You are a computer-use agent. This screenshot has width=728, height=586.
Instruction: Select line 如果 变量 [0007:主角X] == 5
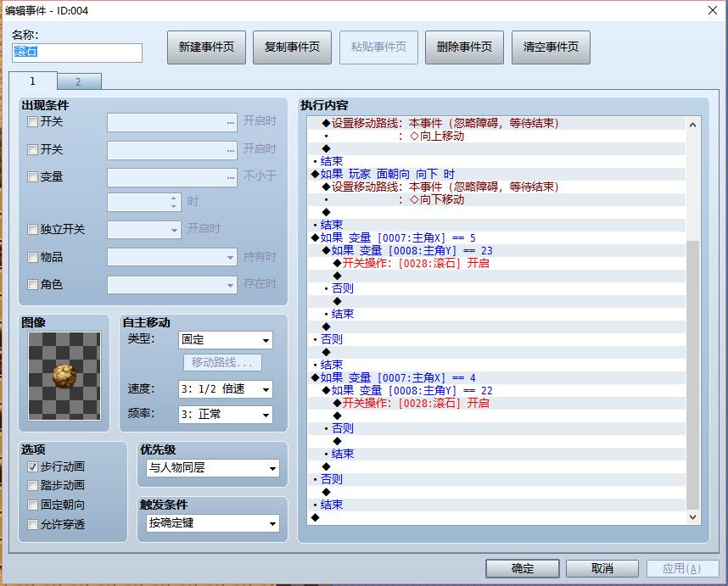point(496,237)
